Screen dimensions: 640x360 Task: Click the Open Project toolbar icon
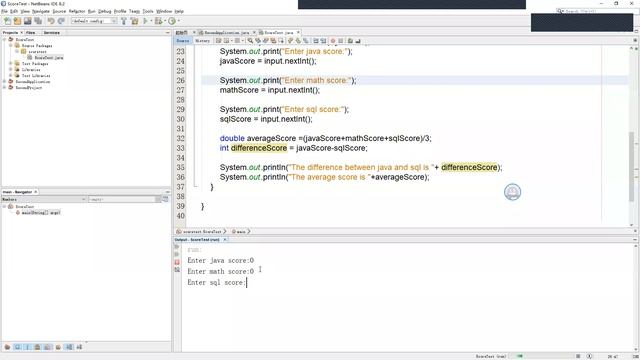(27, 21)
